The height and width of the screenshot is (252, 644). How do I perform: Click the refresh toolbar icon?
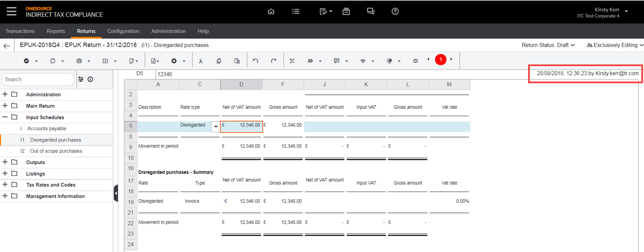[x=53, y=61]
